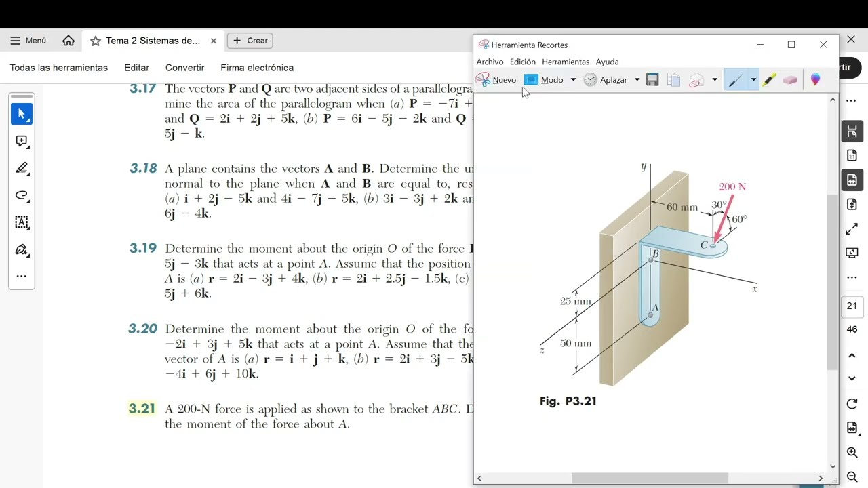Image resolution: width=868 pixels, height=488 pixels.
Task: Click the Crear button
Action: coord(250,41)
